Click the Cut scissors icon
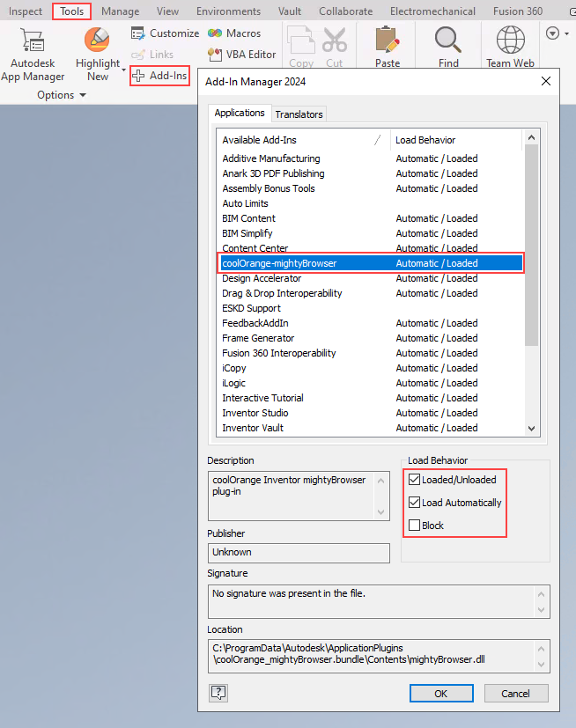The width and height of the screenshot is (576, 728). 335,40
